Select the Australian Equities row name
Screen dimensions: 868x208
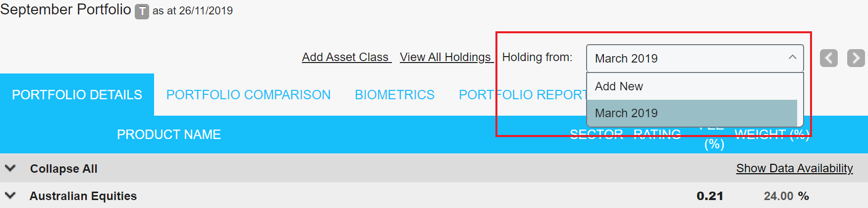tap(83, 196)
